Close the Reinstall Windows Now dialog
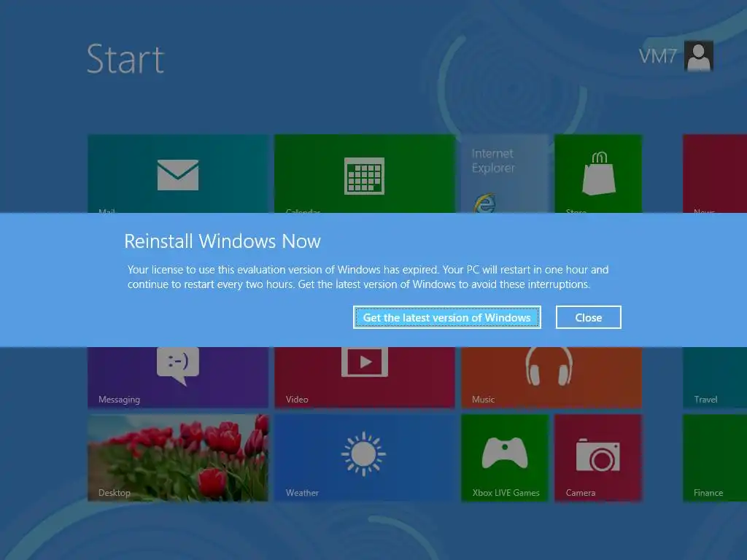Viewport: 747px width, 560px height. coord(589,317)
